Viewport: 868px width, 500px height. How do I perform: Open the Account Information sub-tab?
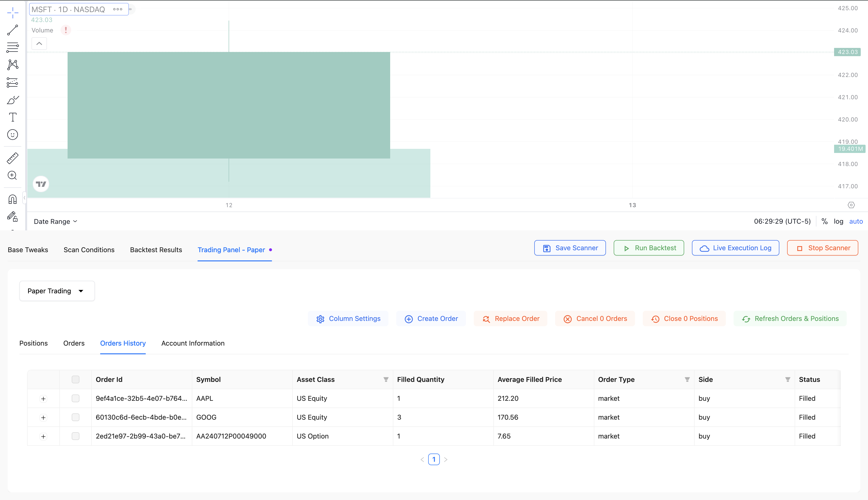(x=193, y=343)
